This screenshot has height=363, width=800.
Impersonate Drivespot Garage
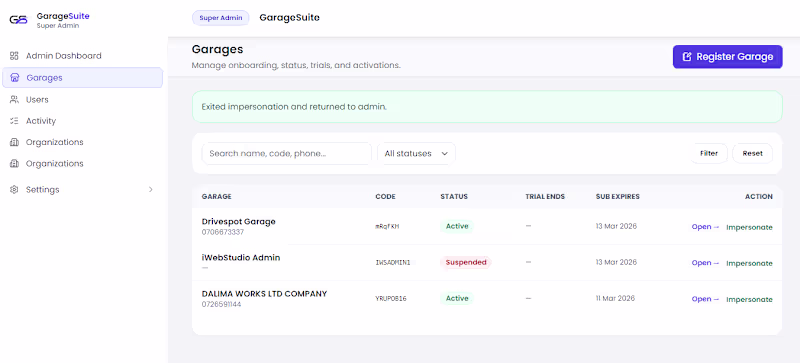749,227
